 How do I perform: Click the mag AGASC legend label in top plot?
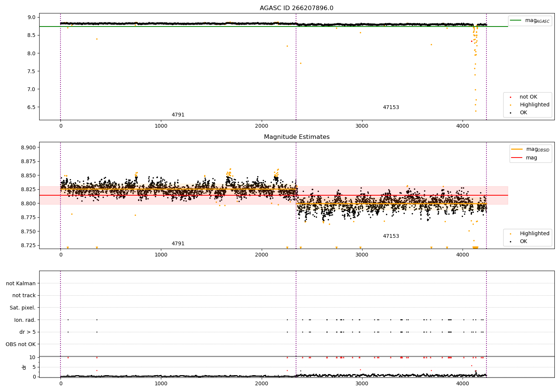pos(537,21)
